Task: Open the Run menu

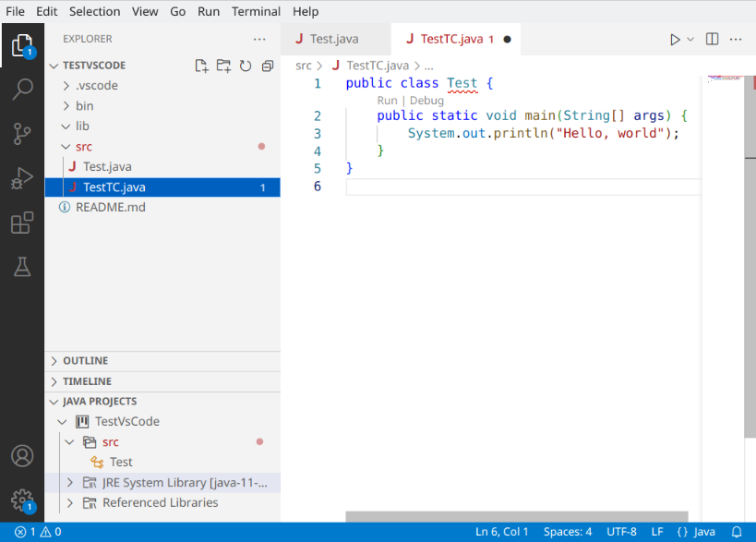Action: [209, 12]
